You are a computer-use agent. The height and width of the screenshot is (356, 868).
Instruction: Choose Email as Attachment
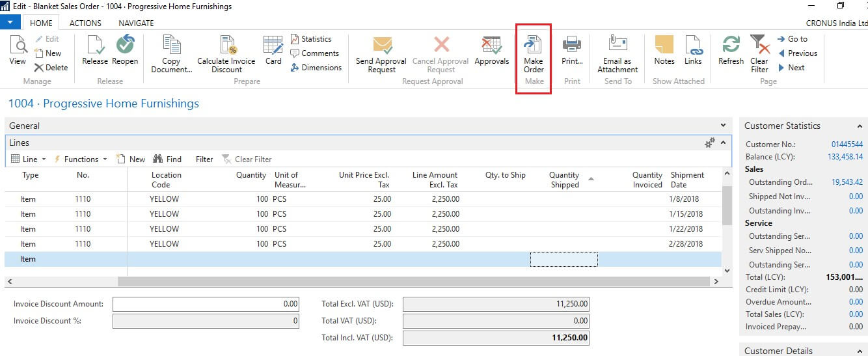point(617,46)
